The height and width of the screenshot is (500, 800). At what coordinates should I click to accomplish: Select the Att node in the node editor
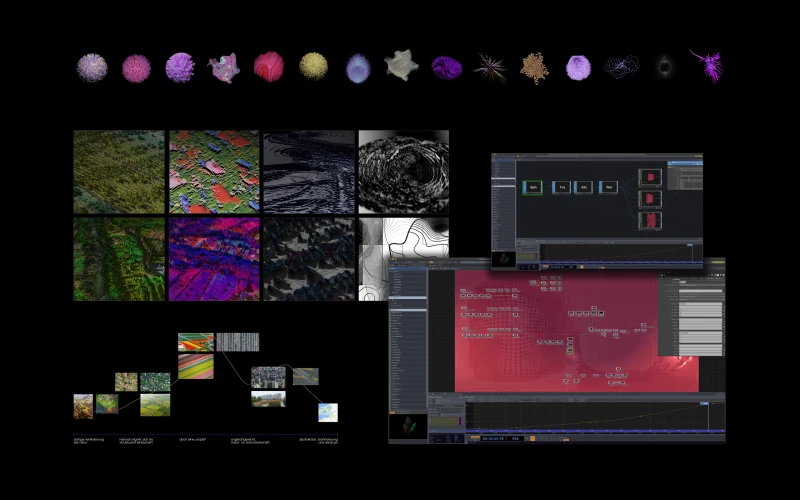tap(584, 187)
